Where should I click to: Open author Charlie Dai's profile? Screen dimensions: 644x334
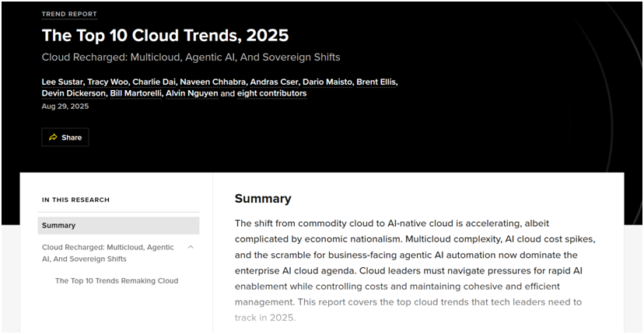click(154, 82)
